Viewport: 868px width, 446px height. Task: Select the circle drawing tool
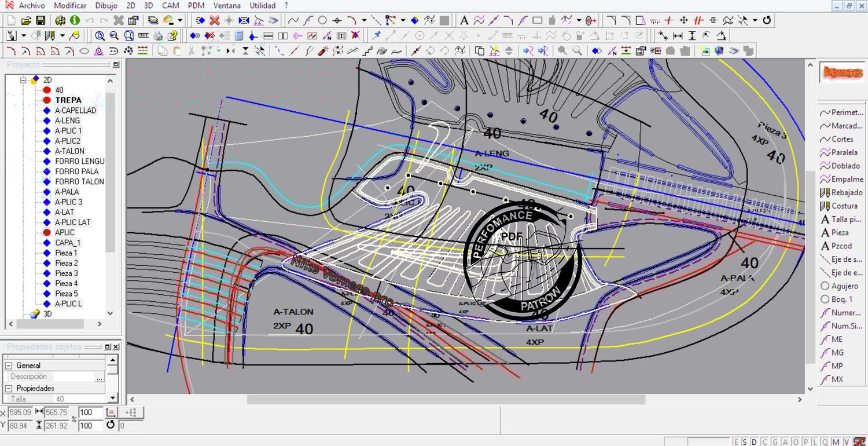coord(322,20)
